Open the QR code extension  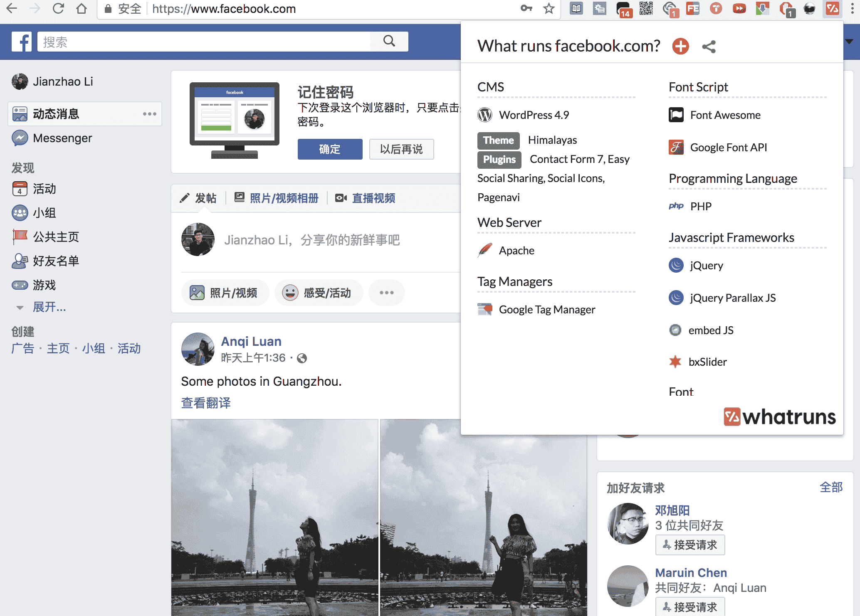[x=646, y=9]
